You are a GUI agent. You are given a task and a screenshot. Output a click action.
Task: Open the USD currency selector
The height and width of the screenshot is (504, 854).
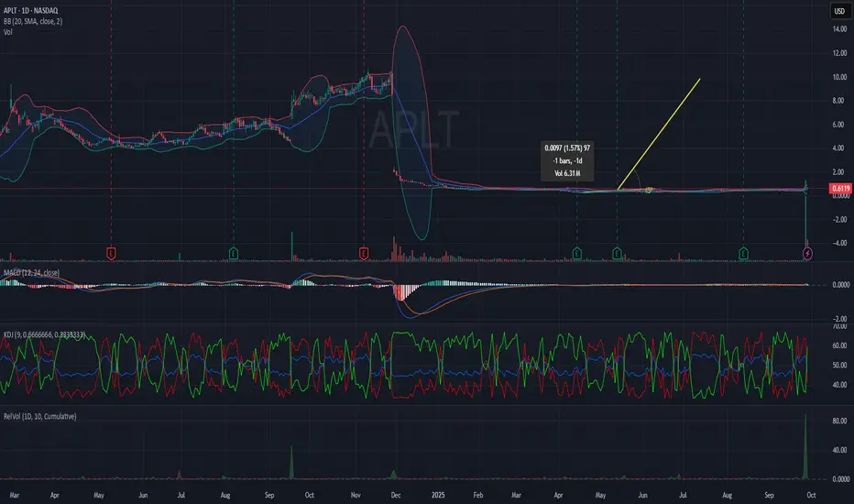click(x=839, y=11)
